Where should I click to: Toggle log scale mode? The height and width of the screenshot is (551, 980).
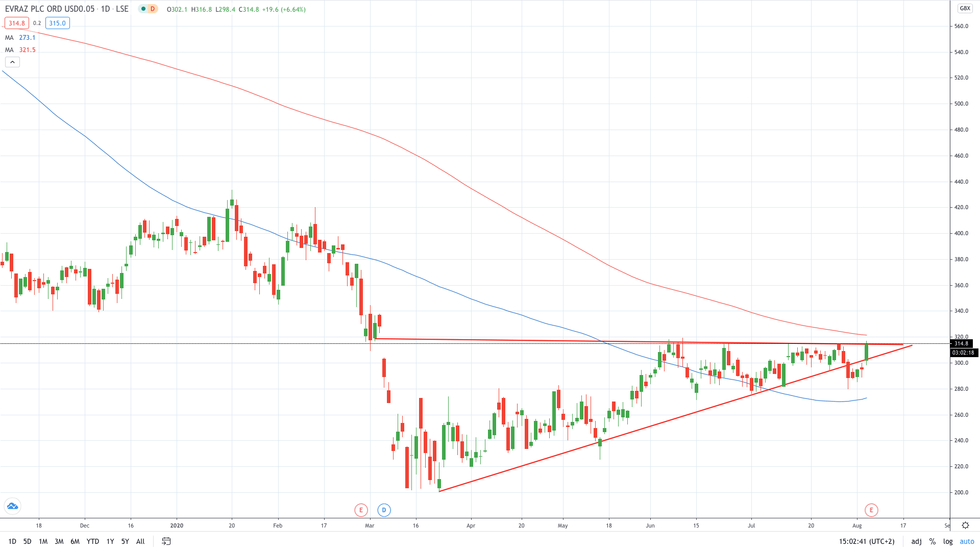click(x=948, y=541)
